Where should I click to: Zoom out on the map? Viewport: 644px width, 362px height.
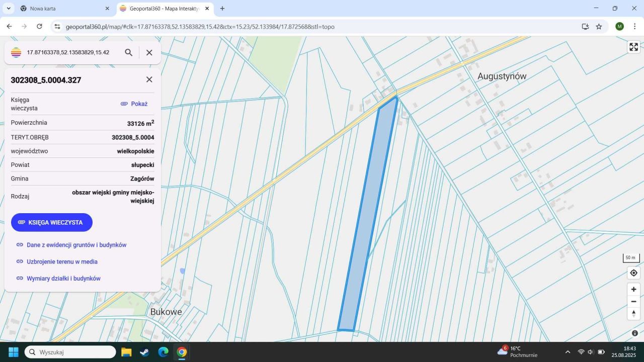pyautogui.click(x=633, y=301)
